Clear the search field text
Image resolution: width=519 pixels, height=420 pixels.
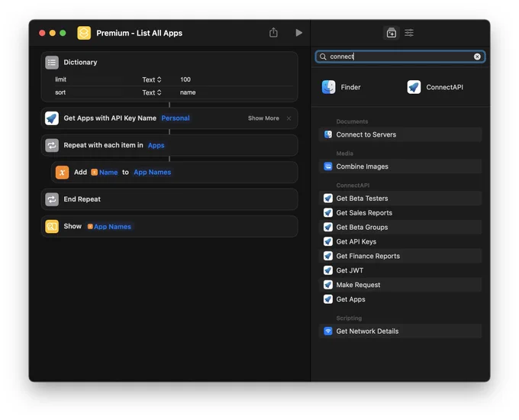477,57
